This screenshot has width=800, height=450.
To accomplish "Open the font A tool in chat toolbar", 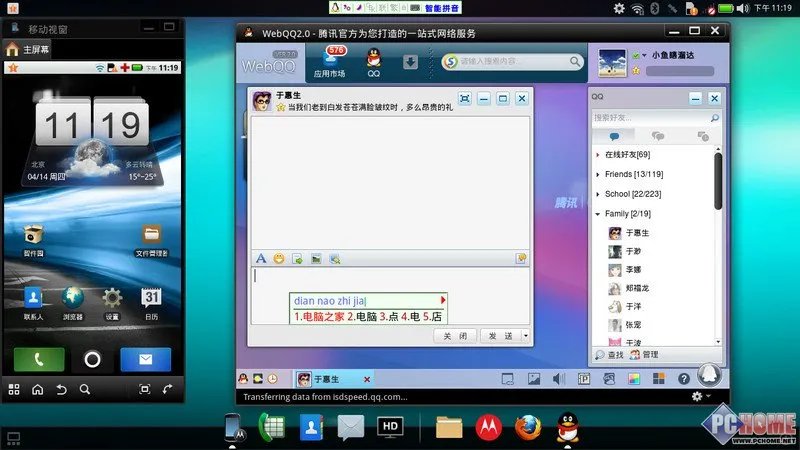I will pyautogui.click(x=261, y=259).
